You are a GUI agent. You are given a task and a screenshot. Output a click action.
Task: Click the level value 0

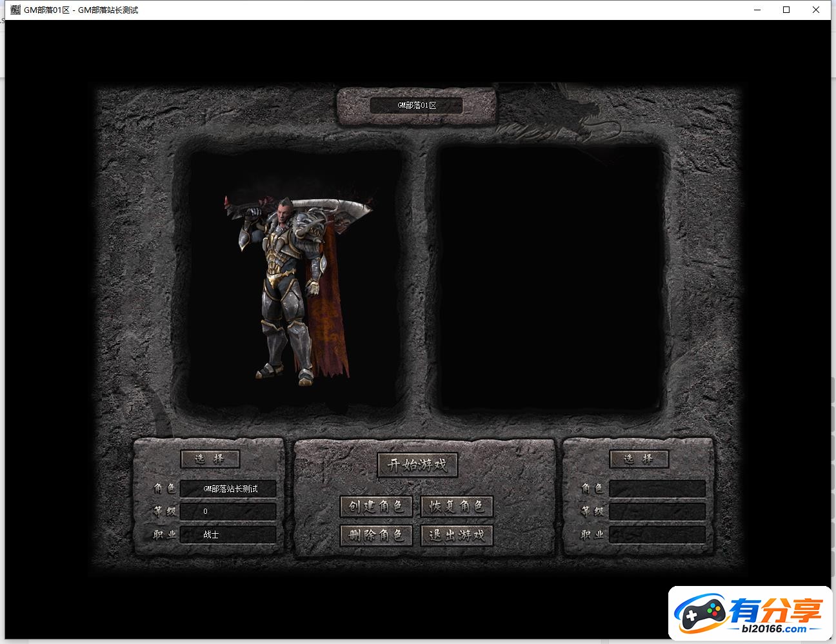[206, 512]
